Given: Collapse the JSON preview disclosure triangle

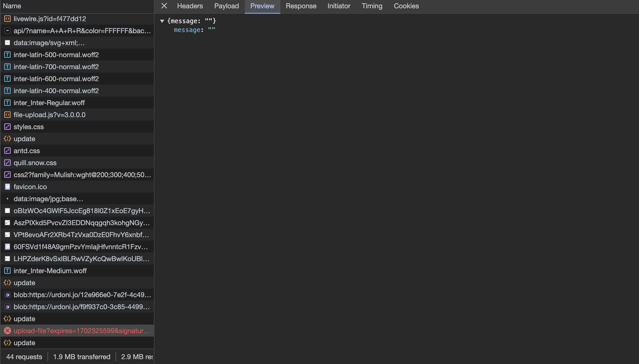Looking at the screenshot, I should [162, 21].
